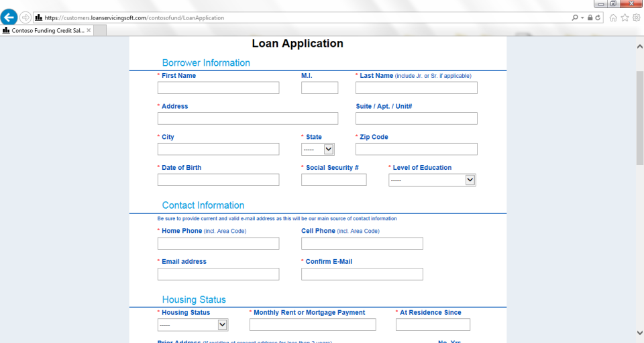Restore down the browser window

tap(612, 4)
